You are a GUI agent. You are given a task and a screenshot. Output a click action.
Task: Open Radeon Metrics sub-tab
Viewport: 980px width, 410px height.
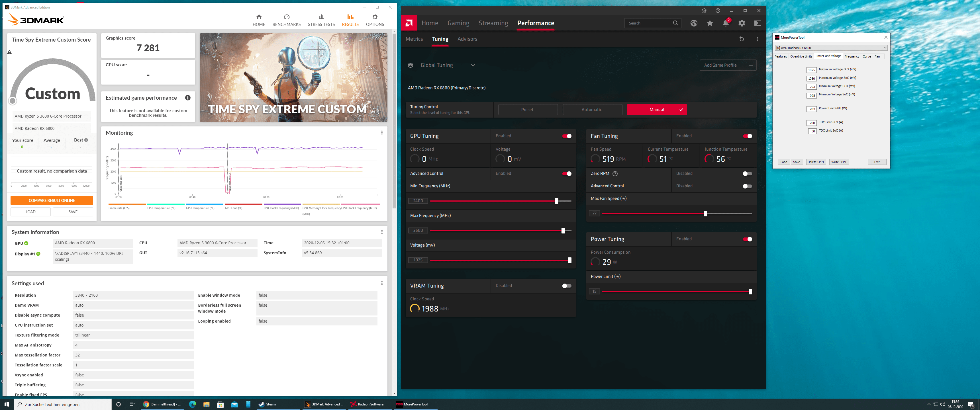pyautogui.click(x=414, y=39)
